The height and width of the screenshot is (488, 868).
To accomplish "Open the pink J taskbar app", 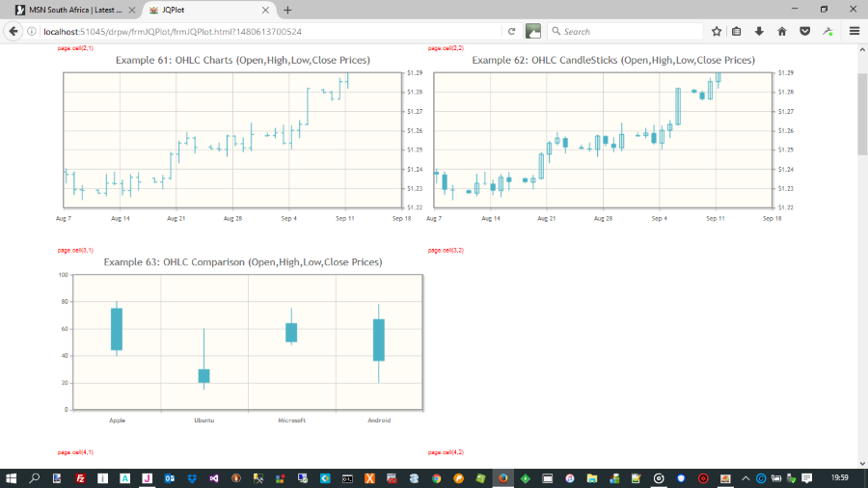I will (x=147, y=478).
